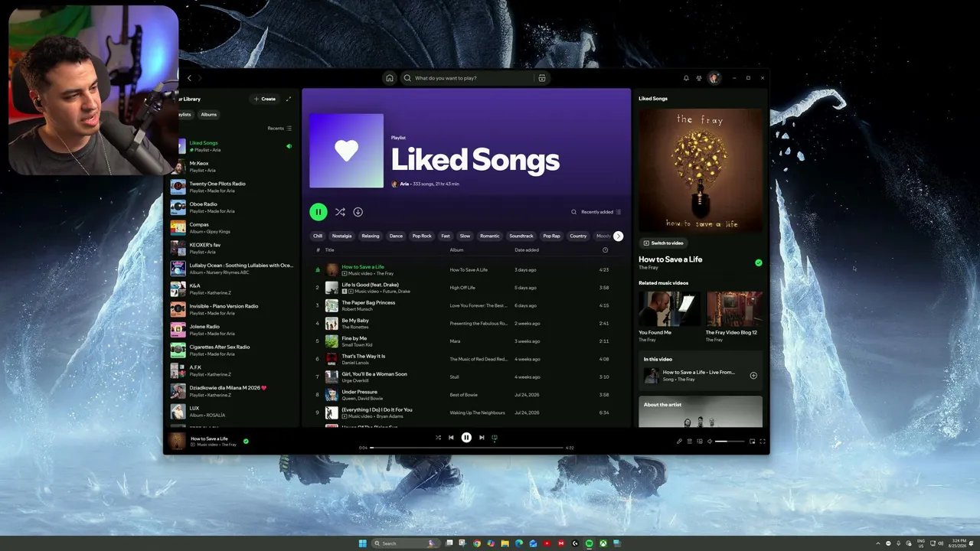Viewport: 980px width, 551px height.
Task: Toggle the Albums library filter
Action: coord(209,115)
